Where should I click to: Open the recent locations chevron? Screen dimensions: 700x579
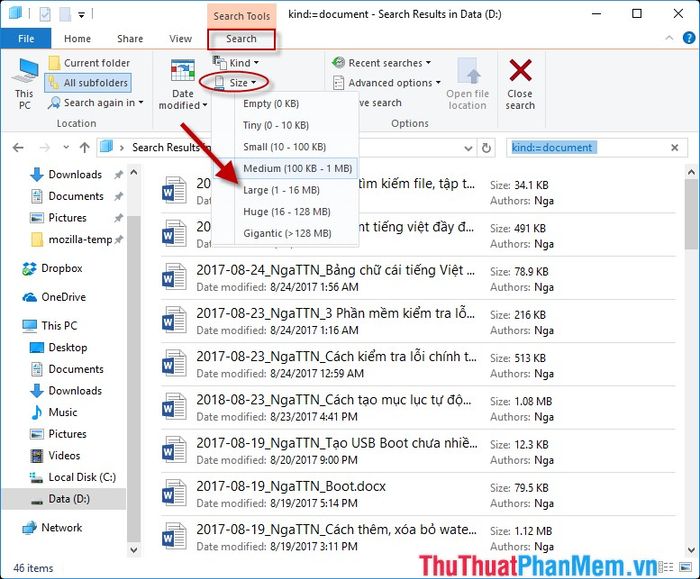point(66,147)
